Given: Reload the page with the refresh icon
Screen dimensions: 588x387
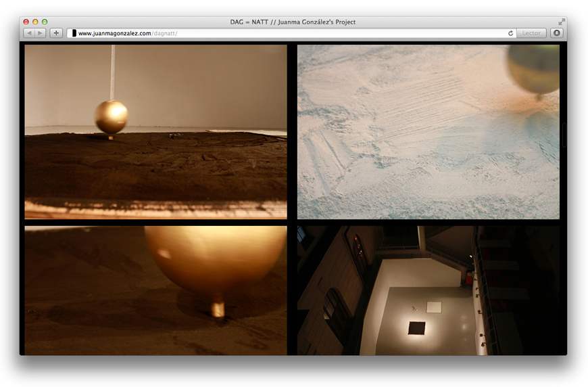Looking at the screenshot, I should point(510,33).
